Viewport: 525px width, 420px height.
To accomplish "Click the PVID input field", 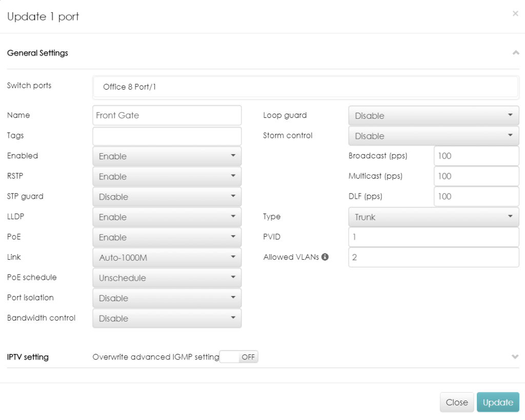I will 433,237.
